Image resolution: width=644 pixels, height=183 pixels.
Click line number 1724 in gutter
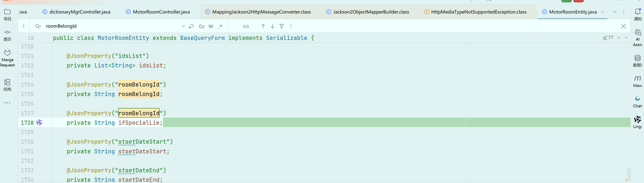[27, 85]
